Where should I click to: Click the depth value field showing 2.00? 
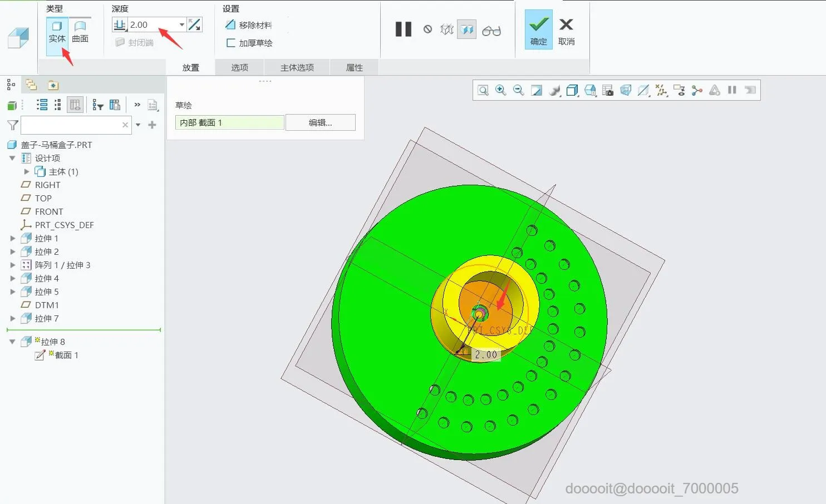pyautogui.click(x=153, y=24)
